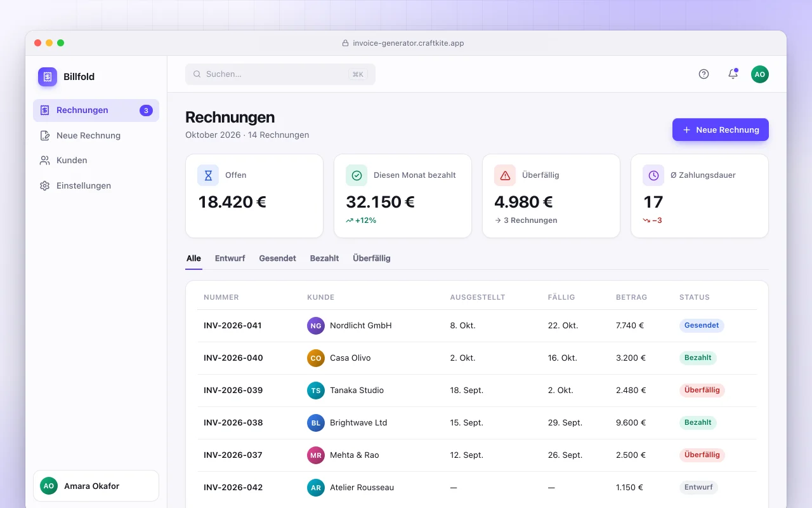Open invoice INV-2026-041

click(x=233, y=326)
